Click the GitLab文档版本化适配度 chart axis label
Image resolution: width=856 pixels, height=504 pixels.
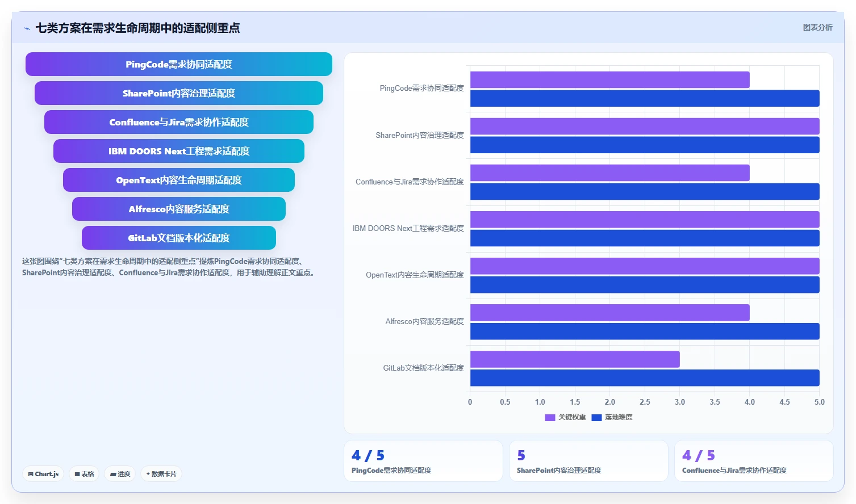[x=424, y=368]
